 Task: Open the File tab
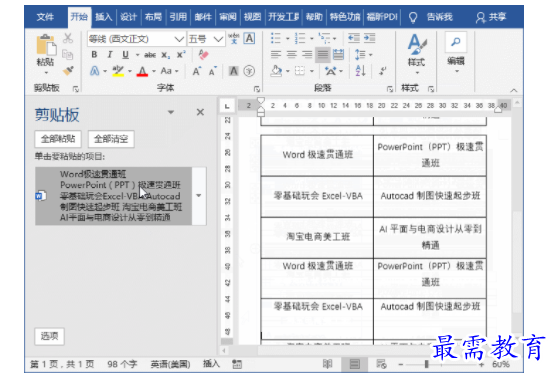point(45,17)
